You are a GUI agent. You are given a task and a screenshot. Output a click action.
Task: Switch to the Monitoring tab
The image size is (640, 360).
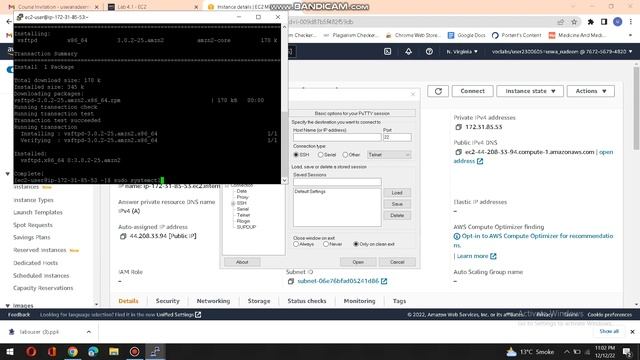[x=359, y=301]
